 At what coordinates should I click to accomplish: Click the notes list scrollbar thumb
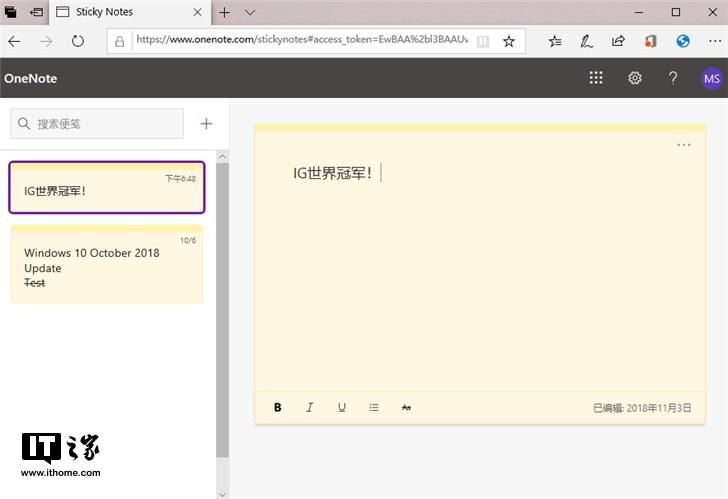(x=222, y=310)
